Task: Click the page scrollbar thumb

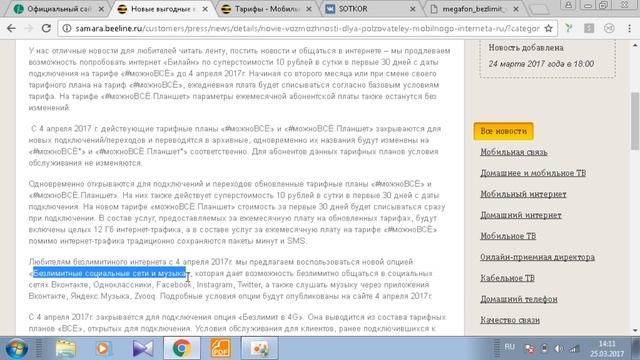Action: [x=635, y=121]
